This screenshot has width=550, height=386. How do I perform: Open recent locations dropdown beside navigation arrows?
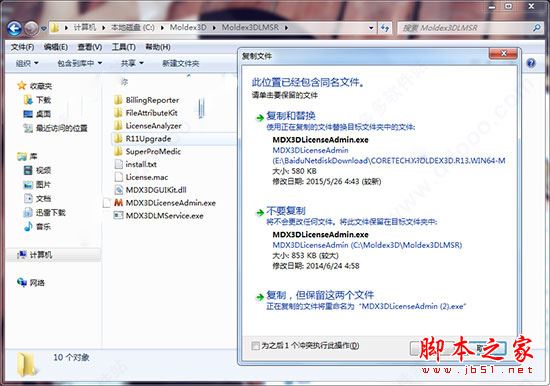tap(43, 28)
